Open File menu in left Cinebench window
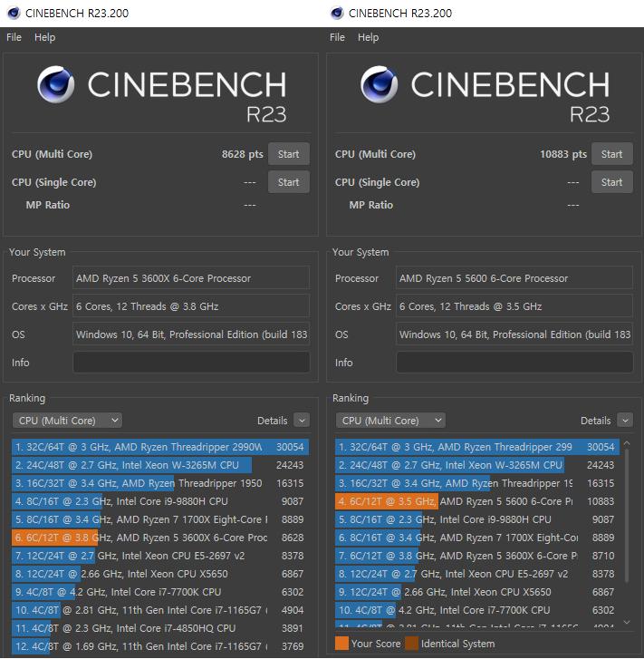Viewport: 644px width, 659px height. [x=14, y=37]
